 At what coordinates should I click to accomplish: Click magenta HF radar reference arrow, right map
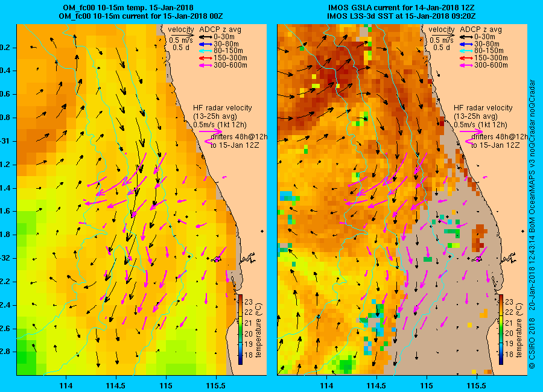[x=471, y=131]
